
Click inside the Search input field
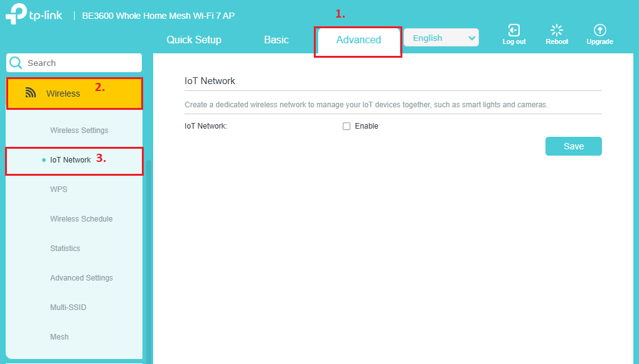click(x=75, y=63)
